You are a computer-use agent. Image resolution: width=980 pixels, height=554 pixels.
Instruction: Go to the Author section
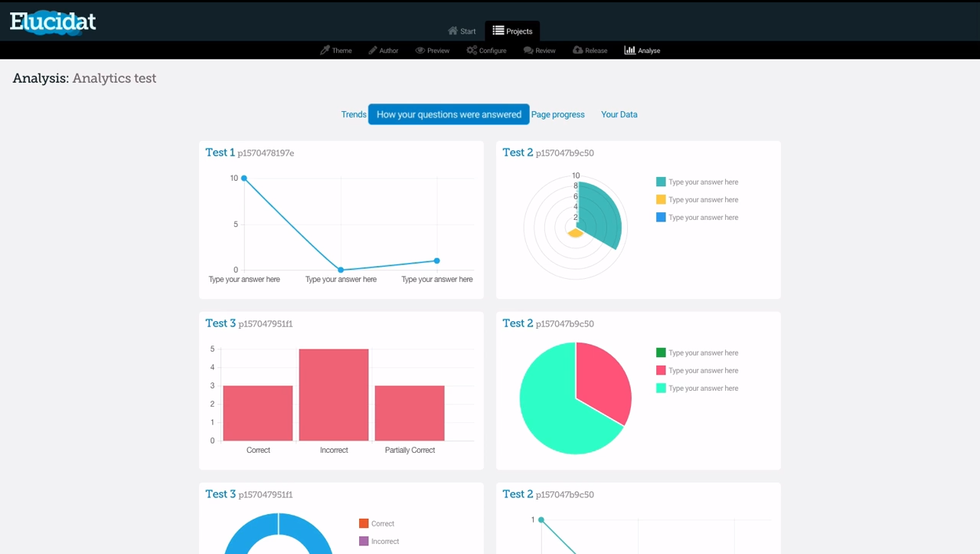tap(384, 51)
